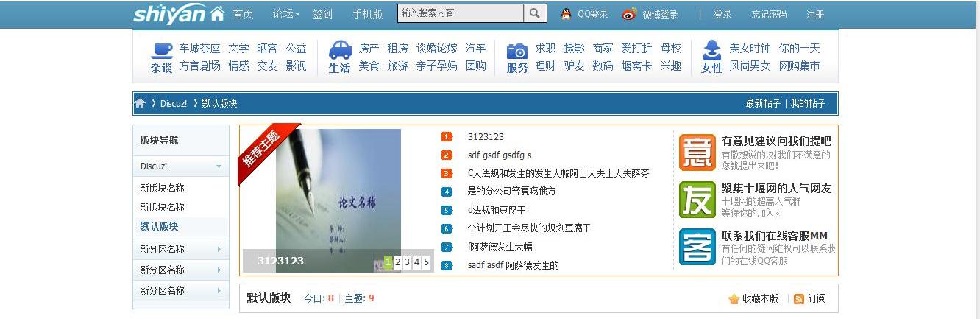Image resolution: width=980 pixels, height=319 pixels.
Task: Open the 房产 forum link
Action: click(369, 48)
